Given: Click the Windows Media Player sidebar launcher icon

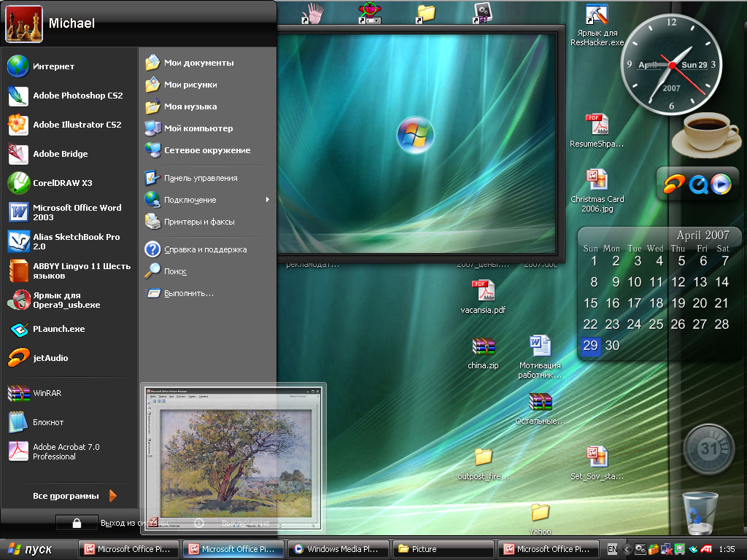Looking at the screenshot, I should tap(721, 184).
